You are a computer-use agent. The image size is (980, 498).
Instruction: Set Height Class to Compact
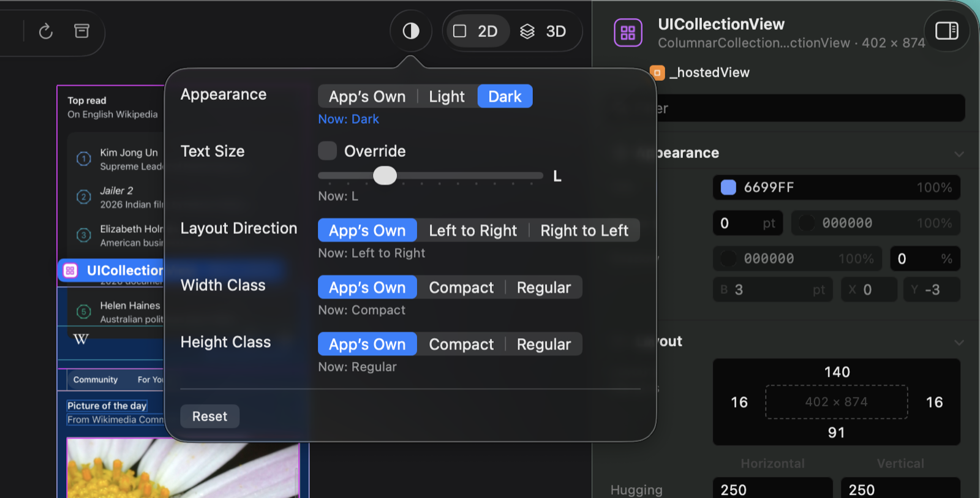(461, 345)
